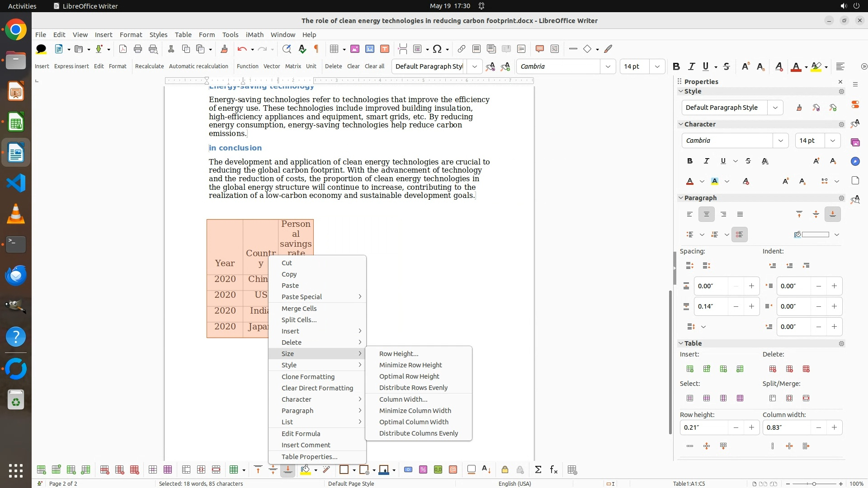868x488 pixels.
Task: Click the Sum icon in table toolbar
Action: [x=538, y=470]
